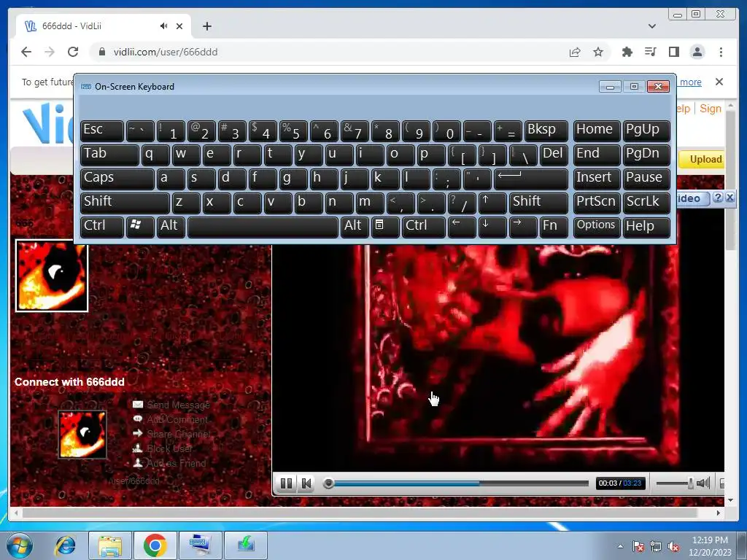Click the Del key on On-Screen Keyboard
The width and height of the screenshot is (747, 560).
click(x=554, y=155)
